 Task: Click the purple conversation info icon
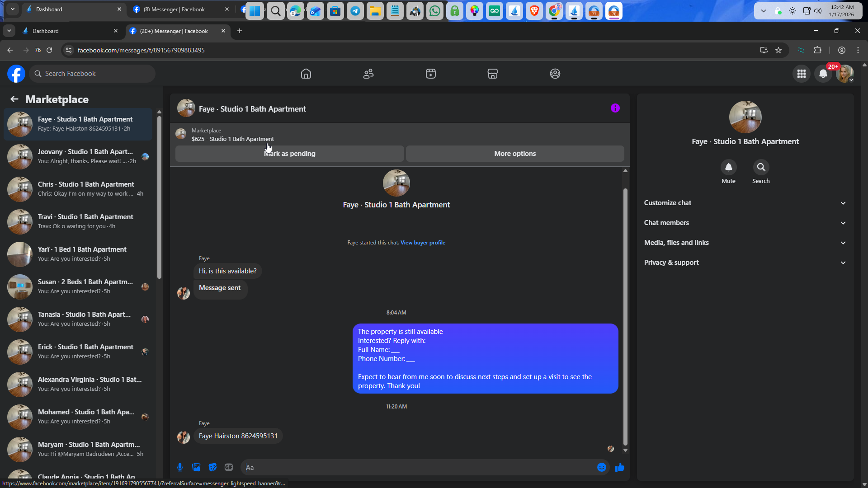[x=615, y=108]
